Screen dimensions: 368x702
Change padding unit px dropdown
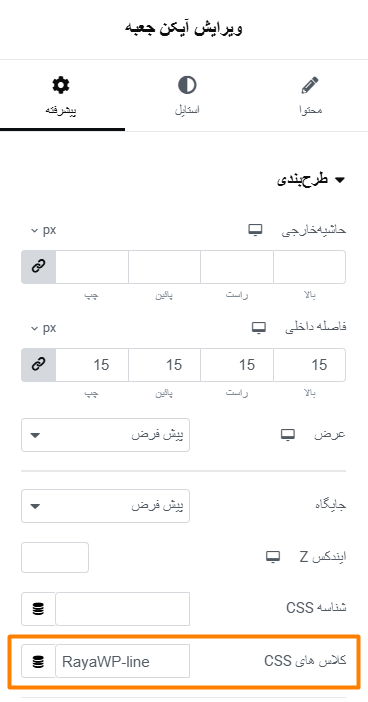point(43,328)
